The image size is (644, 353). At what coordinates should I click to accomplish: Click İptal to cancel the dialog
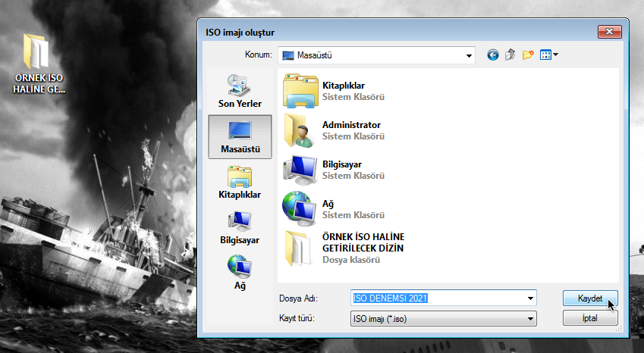[x=590, y=318]
